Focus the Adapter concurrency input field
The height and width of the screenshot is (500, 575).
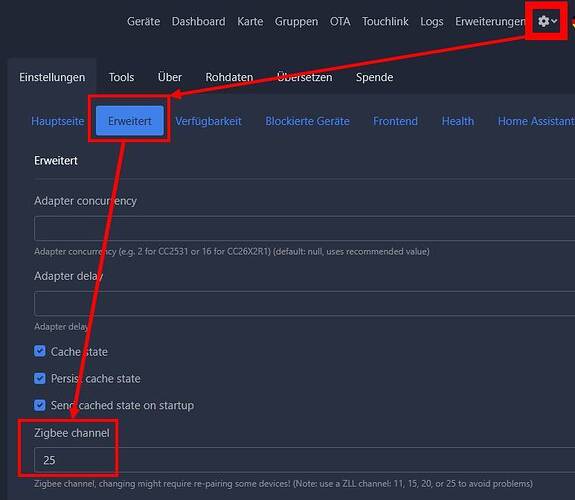coord(304,228)
